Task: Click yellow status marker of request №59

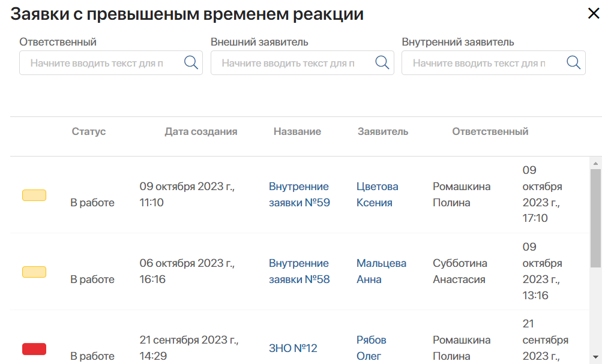Action: (x=34, y=195)
